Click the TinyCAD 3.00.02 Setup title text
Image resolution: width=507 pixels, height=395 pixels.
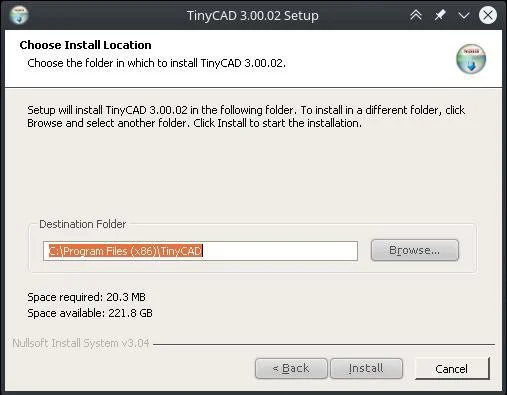(x=253, y=16)
